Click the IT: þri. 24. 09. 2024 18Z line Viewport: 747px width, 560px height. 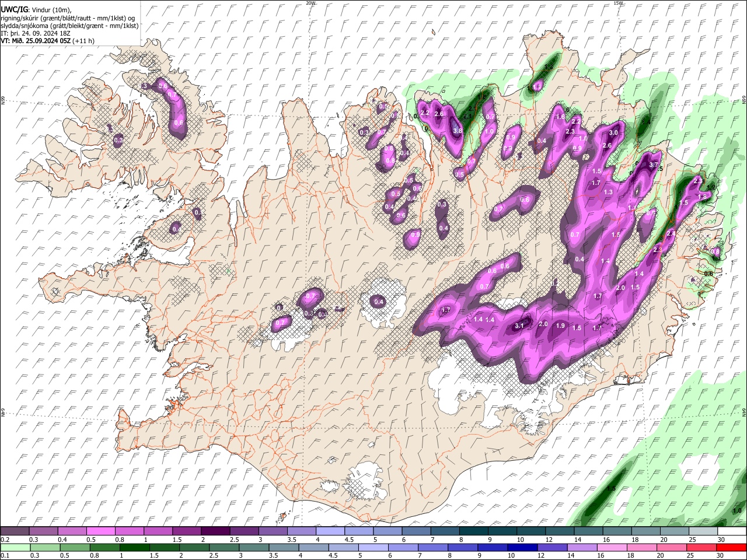35,33
